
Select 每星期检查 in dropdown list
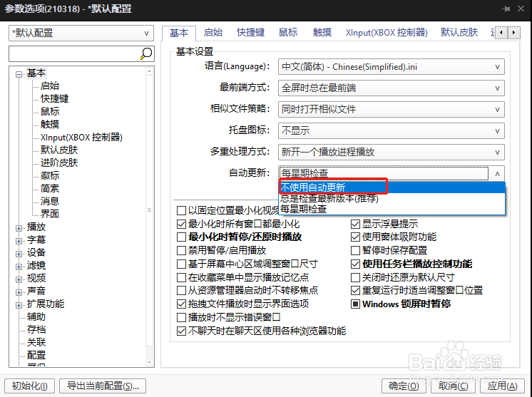392,209
